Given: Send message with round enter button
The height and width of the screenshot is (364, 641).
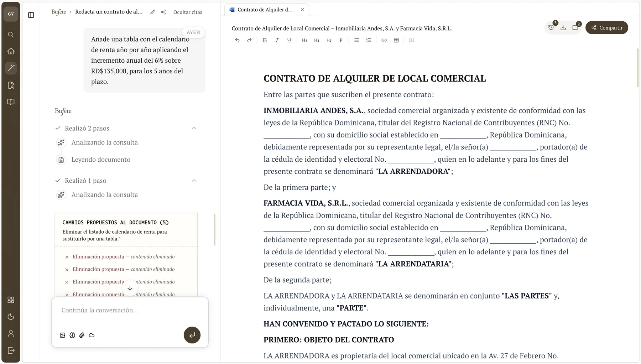Looking at the screenshot, I should click(x=192, y=335).
